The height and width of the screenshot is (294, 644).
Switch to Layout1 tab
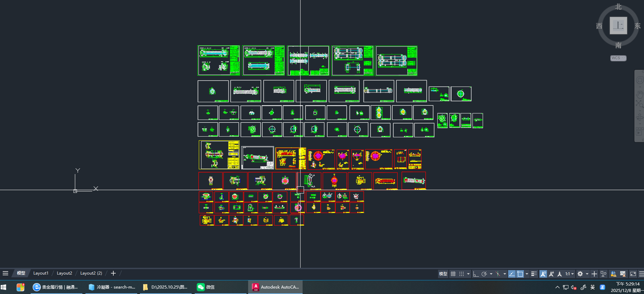click(41, 273)
